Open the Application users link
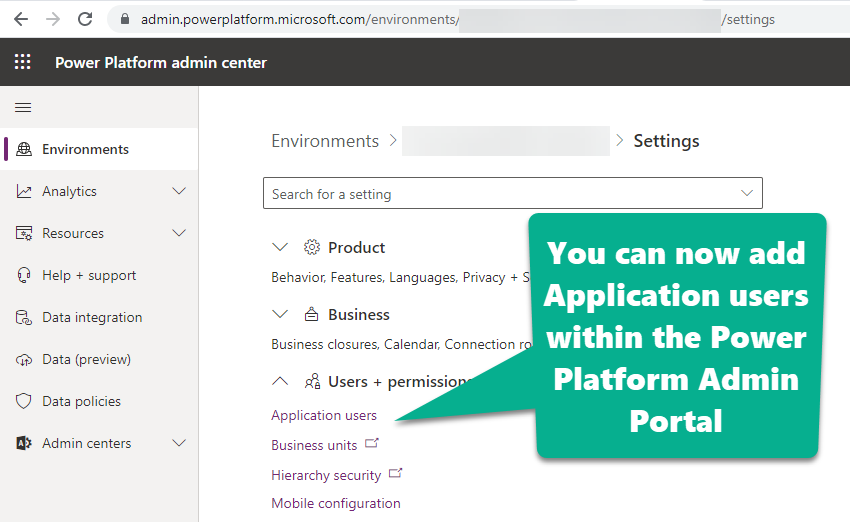Screen dimensions: 850x522 (324, 415)
